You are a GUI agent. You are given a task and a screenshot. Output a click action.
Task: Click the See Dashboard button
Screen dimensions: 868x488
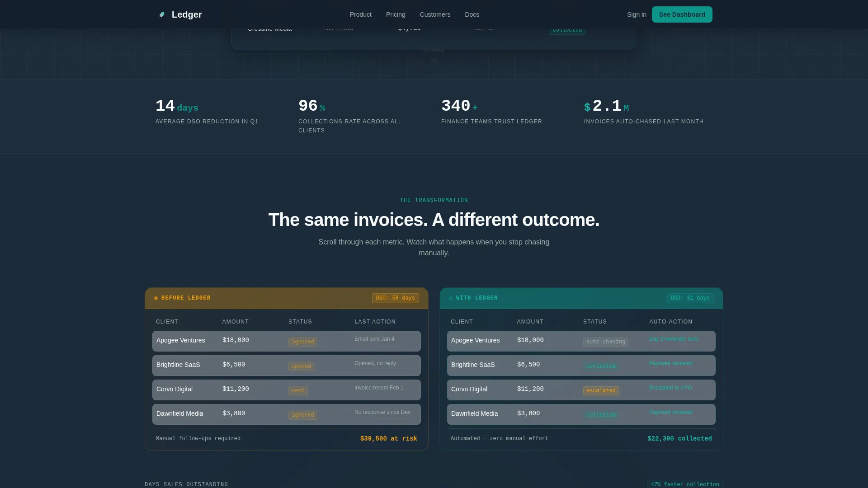682,14
